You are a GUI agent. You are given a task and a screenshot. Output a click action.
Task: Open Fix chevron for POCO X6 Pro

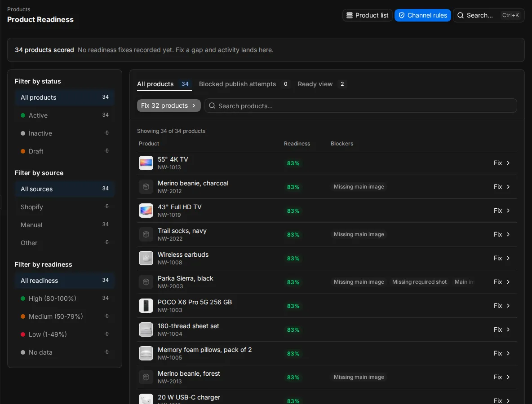(508, 306)
